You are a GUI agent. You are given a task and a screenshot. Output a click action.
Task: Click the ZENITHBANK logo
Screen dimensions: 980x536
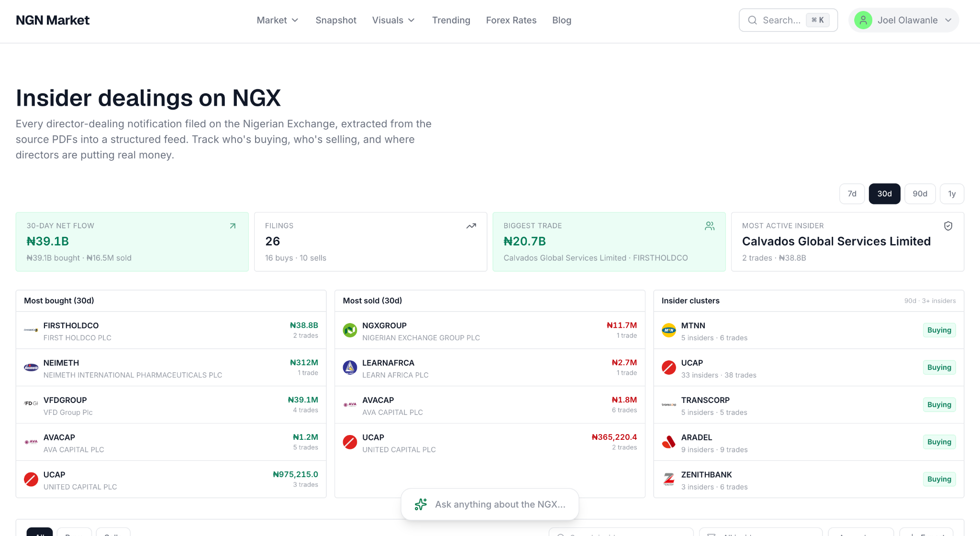pyautogui.click(x=668, y=480)
